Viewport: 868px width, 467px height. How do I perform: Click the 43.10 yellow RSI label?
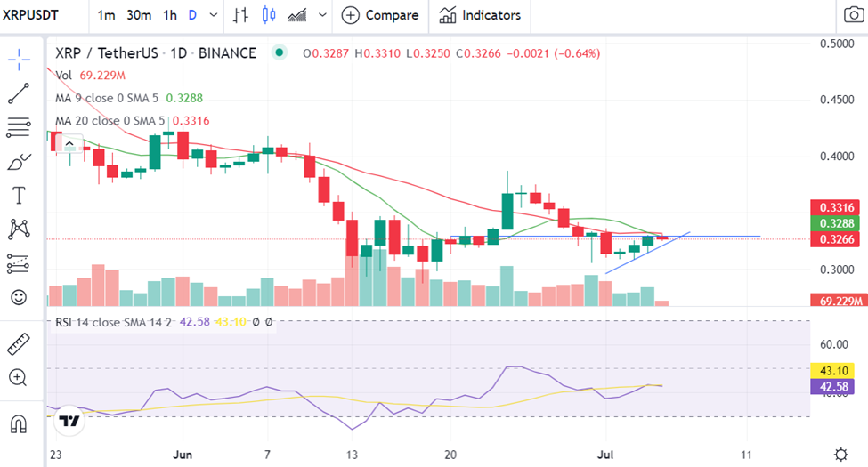832,371
